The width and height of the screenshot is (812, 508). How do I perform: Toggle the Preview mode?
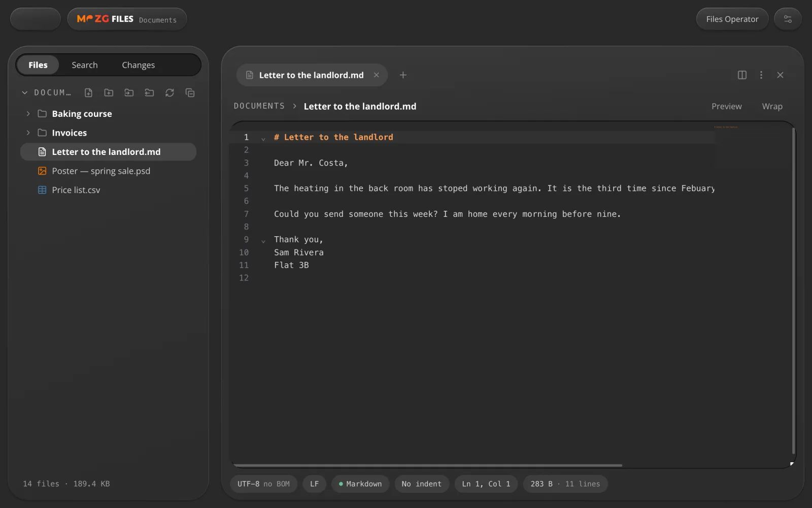click(x=726, y=106)
